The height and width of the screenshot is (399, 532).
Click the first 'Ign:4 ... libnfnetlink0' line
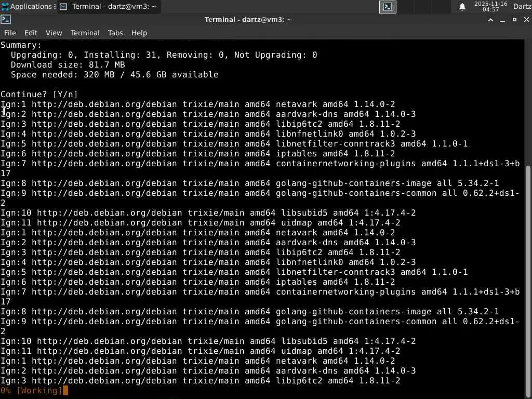click(208, 134)
